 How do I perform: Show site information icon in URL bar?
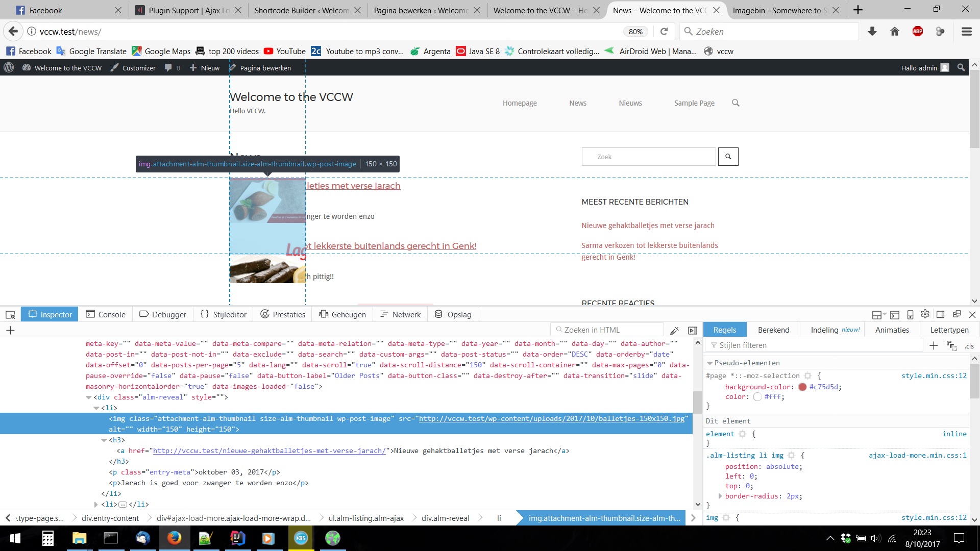coord(32,32)
